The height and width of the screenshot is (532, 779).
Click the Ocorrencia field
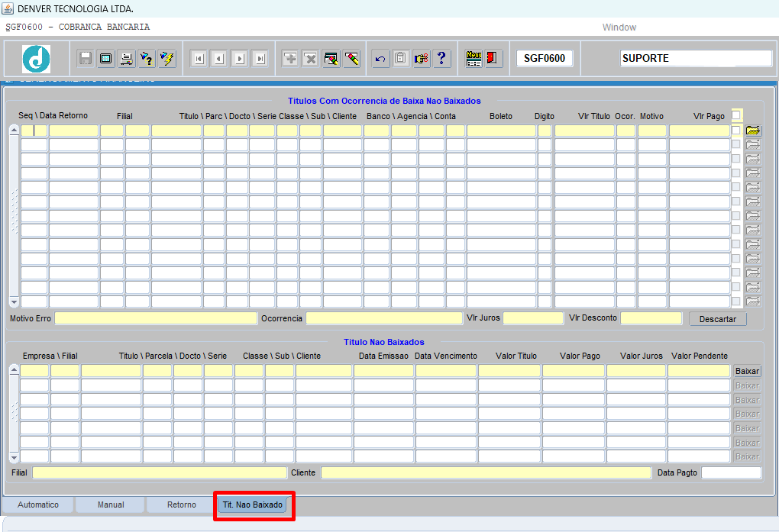[384, 318]
